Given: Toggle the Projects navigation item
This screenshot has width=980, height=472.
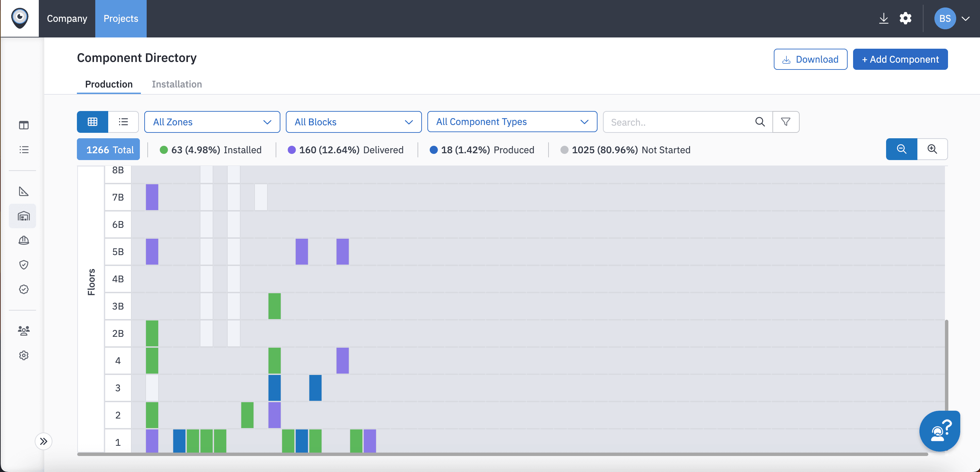Looking at the screenshot, I should [120, 18].
